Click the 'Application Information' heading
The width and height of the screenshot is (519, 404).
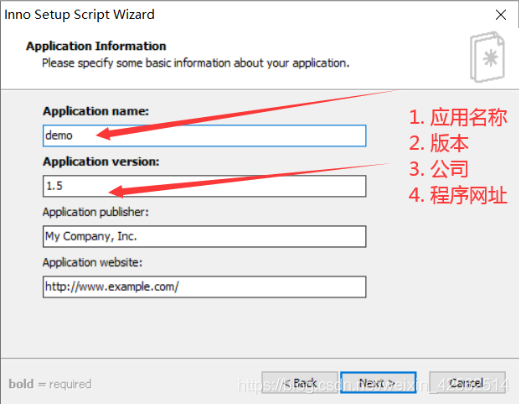[x=96, y=46]
